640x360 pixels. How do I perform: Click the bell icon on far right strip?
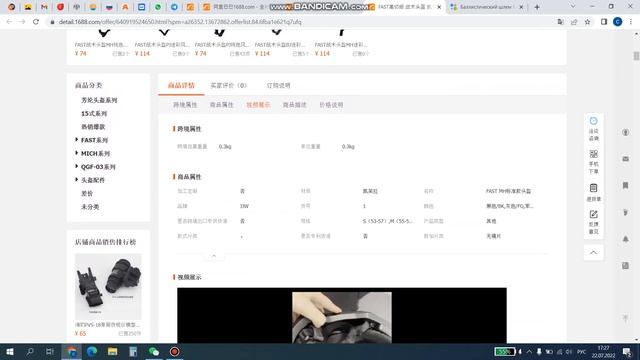[625, 239]
